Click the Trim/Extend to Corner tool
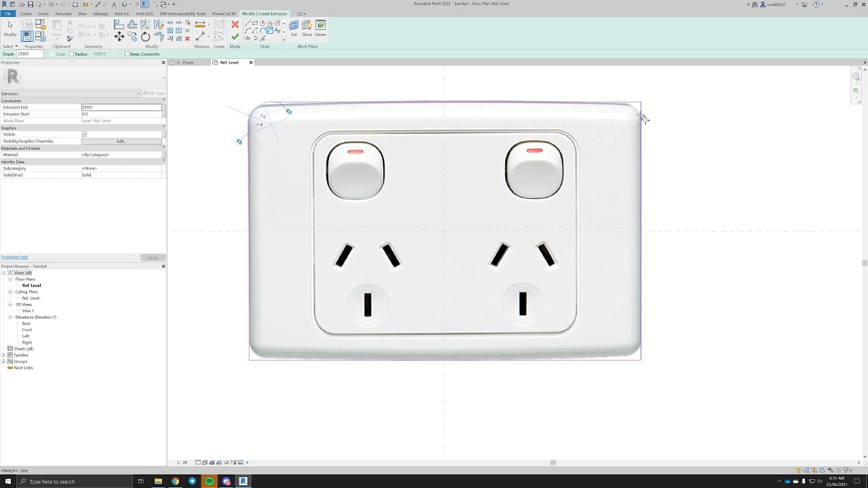This screenshot has height=488, width=868. [159, 37]
